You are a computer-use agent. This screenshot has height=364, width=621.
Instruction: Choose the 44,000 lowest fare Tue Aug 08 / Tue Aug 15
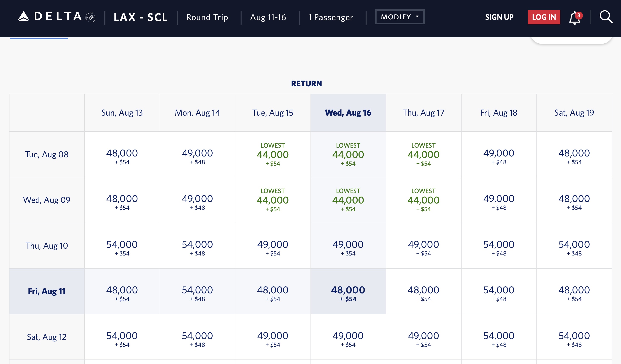pyautogui.click(x=273, y=154)
